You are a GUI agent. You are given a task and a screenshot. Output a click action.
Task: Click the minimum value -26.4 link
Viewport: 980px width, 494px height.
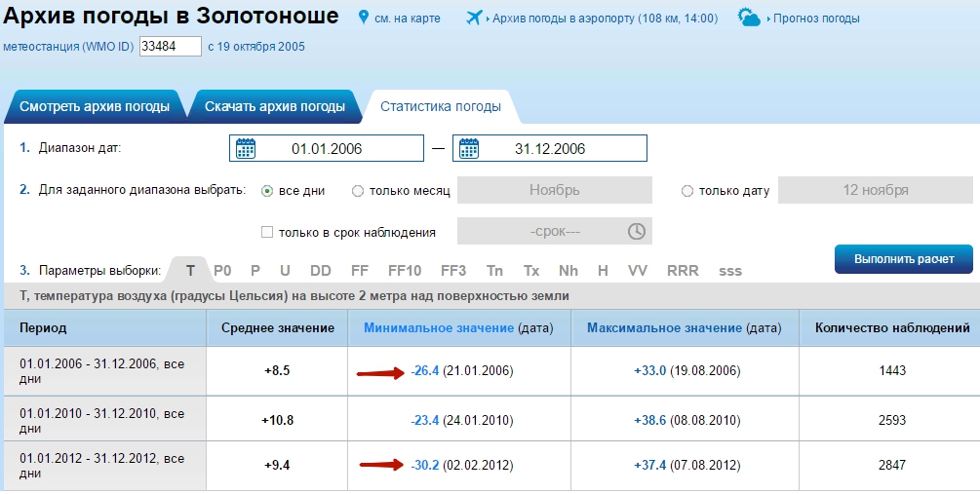425,371
